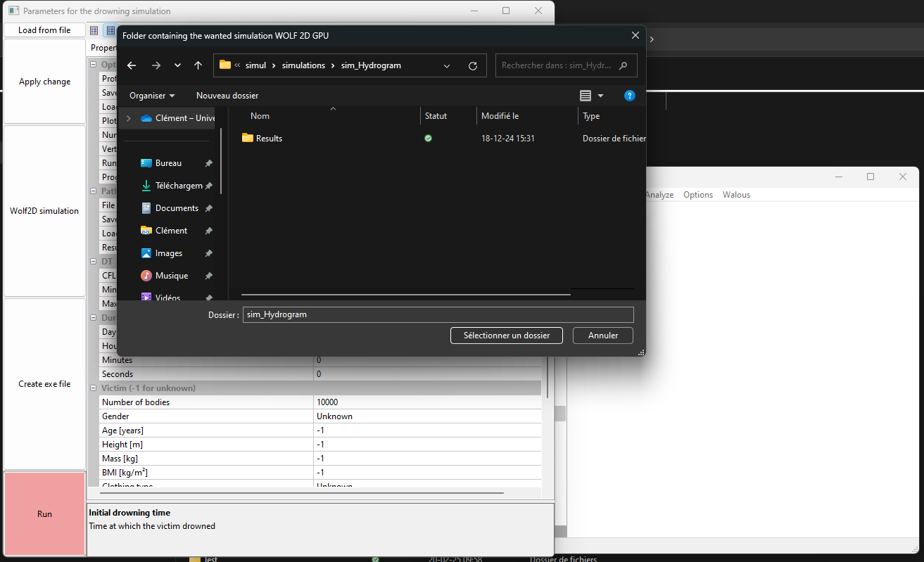Click Sélectionner un dossier button

(506, 336)
